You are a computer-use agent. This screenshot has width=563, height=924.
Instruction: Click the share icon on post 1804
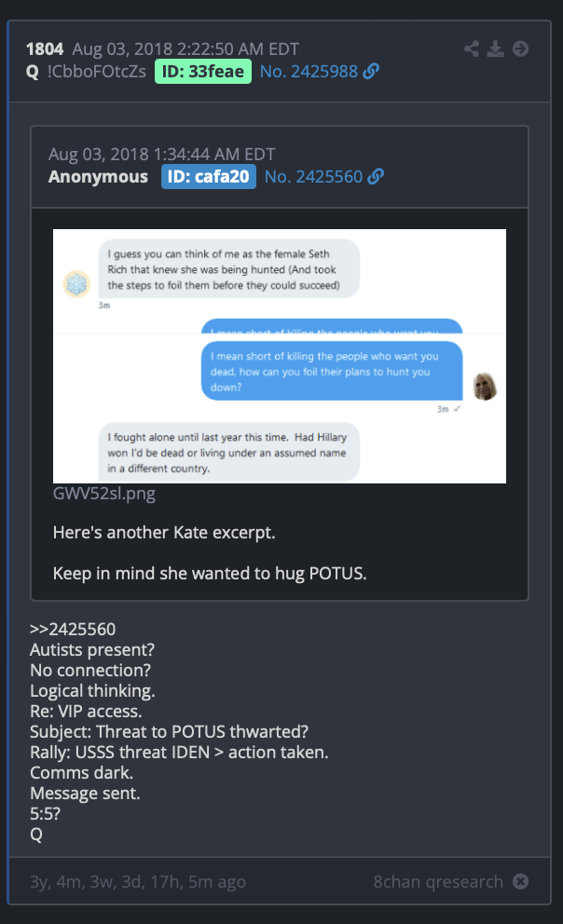(x=471, y=48)
